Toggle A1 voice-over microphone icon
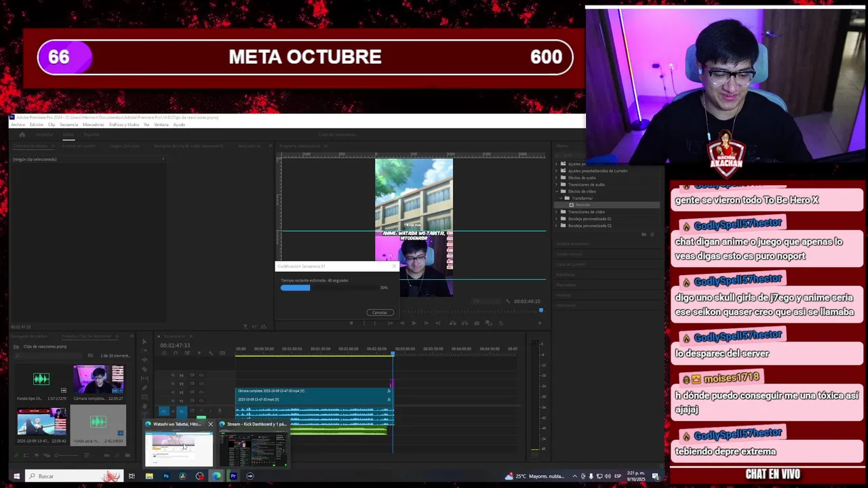The width and height of the screenshot is (868, 488). (220, 411)
